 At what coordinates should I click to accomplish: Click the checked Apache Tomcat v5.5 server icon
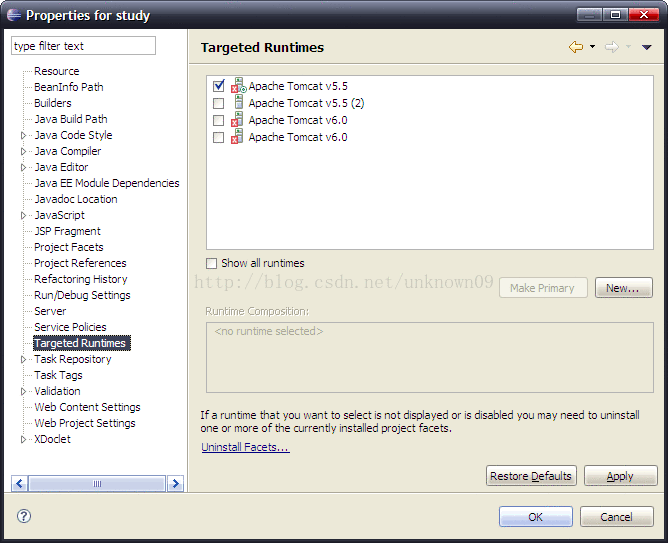239,86
